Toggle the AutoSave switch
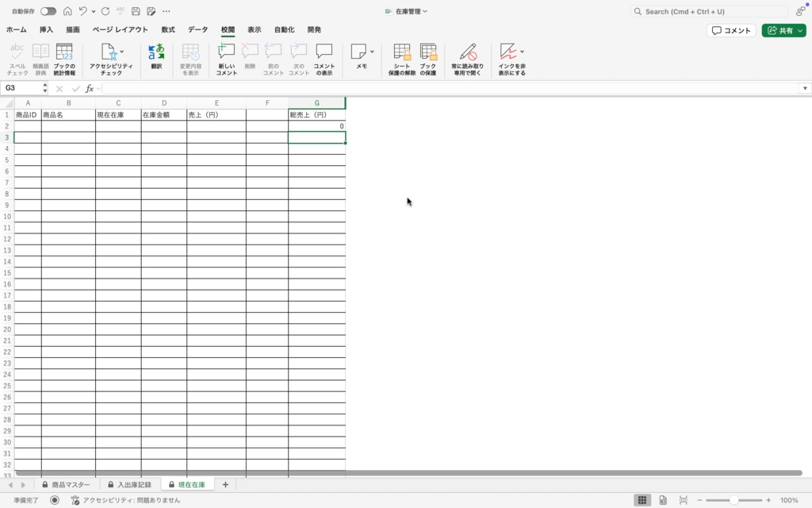812x508 pixels. point(48,11)
